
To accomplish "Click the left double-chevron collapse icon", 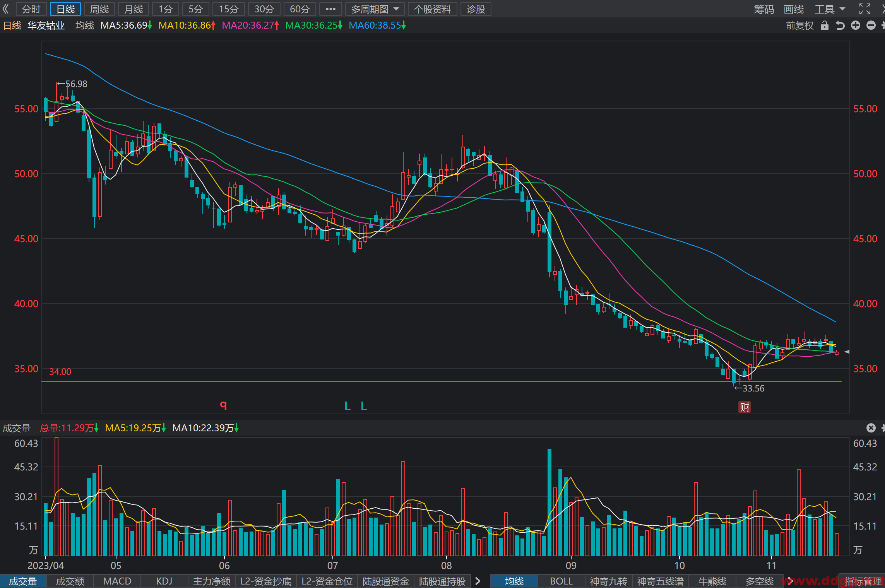I will [x=5, y=9].
